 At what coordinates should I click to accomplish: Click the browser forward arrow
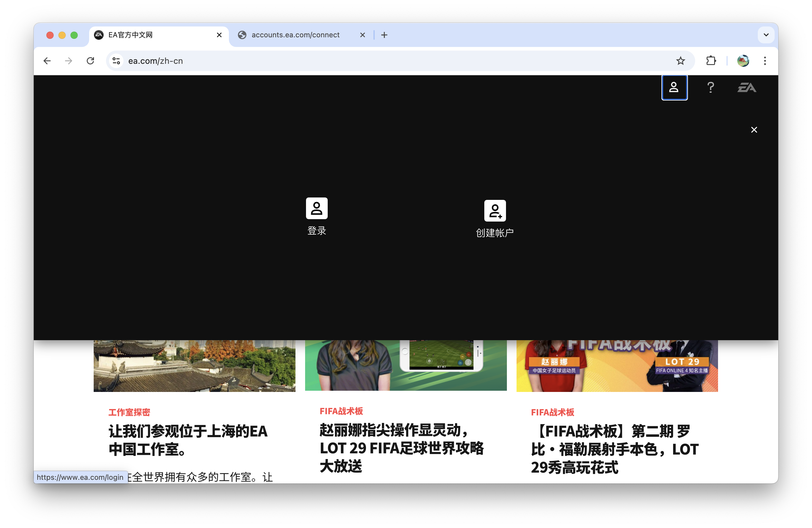pyautogui.click(x=69, y=61)
